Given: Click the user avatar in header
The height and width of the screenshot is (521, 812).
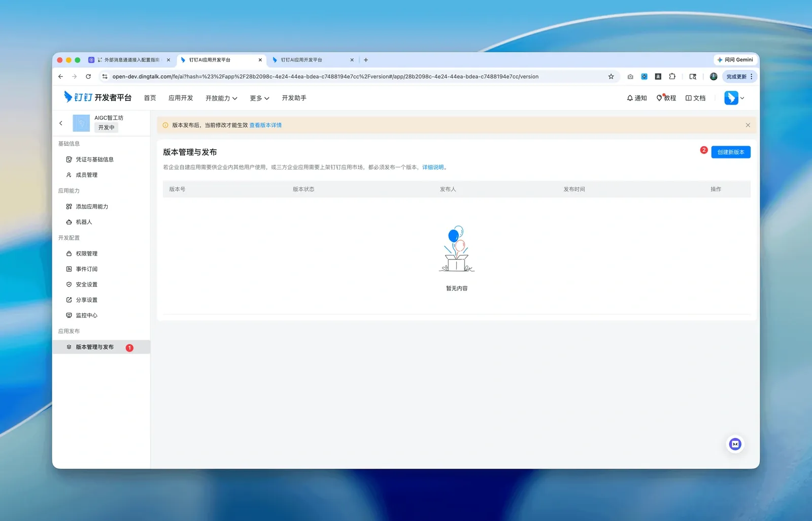Looking at the screenshot, I should pos(731,98).
